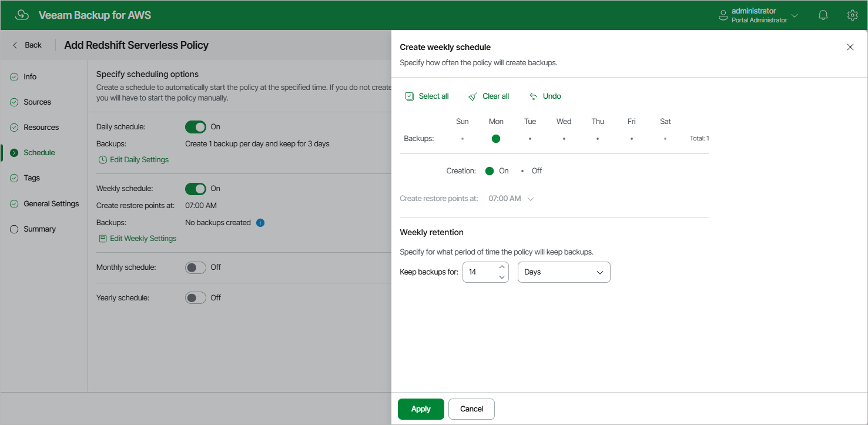This screenshot has width=868, height=425.
Task: Enable backups on Saturday
Action: coord(665,139)
